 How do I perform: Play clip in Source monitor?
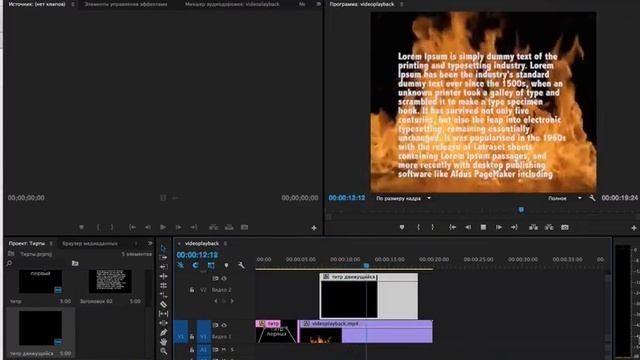163,227
